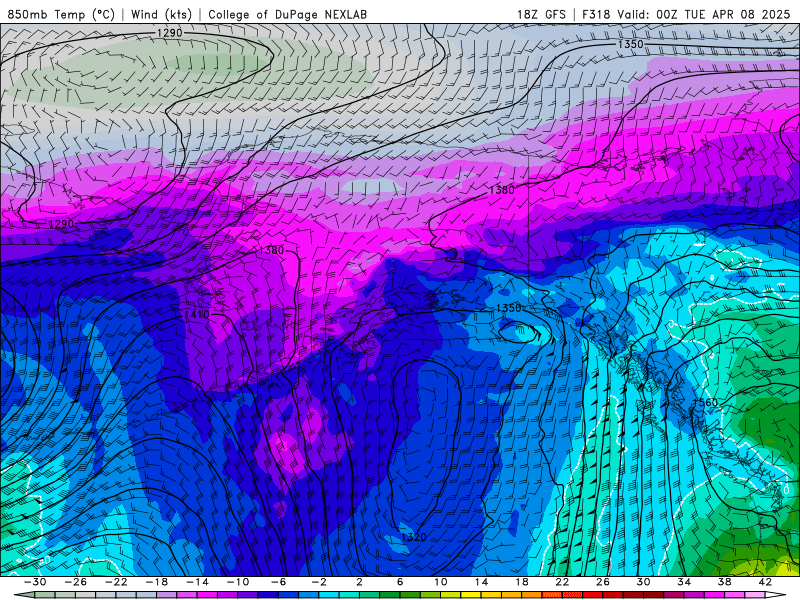This screenshot has width=800, height=600.
Task: Click the 14 colorbar tick label
Action: click(481, 582)
